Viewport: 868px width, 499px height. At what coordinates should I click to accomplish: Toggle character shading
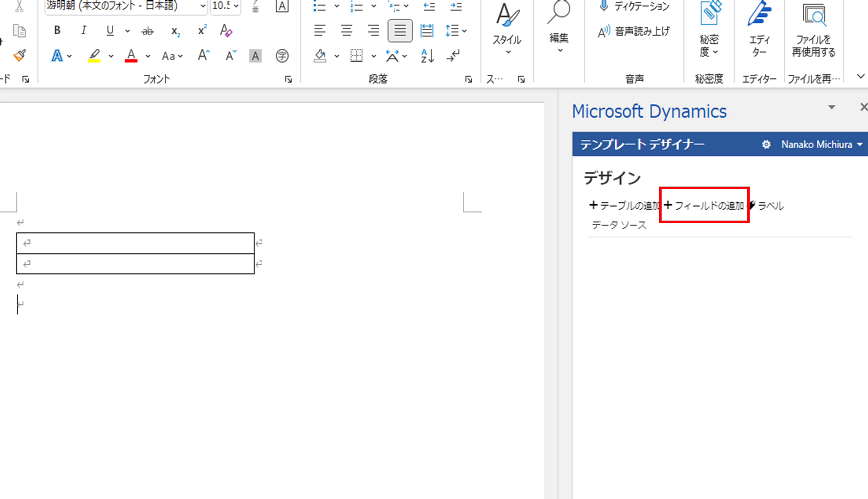click(x=255, y=56)
